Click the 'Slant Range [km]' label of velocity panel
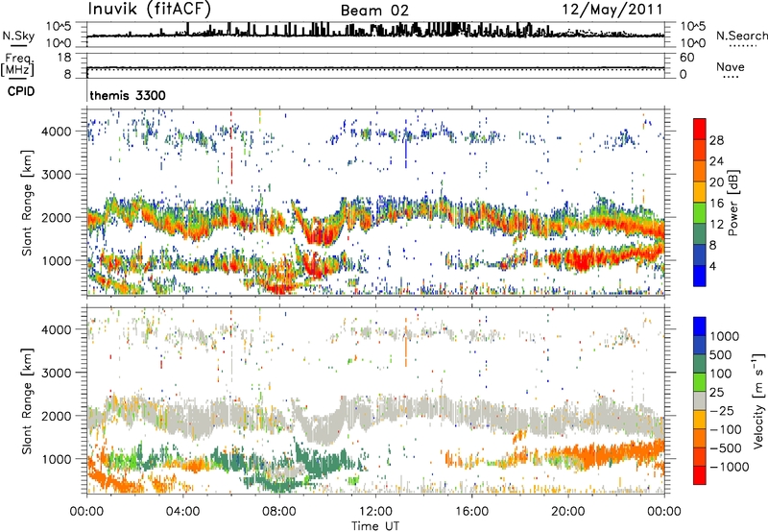Image resolution: width=768 pixels, height=532 pixels. click(27, 400)
